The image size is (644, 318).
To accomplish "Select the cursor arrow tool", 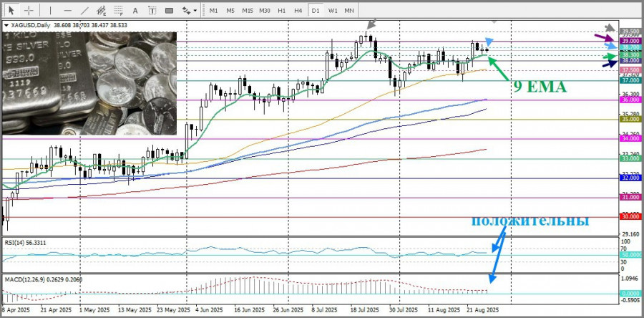I will [x=11, y=10].
